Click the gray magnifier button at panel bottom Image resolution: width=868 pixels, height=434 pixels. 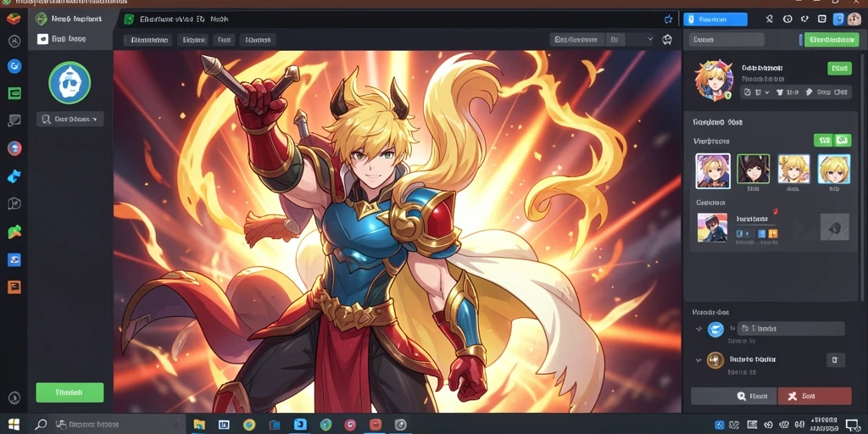[x=733, y=397]
